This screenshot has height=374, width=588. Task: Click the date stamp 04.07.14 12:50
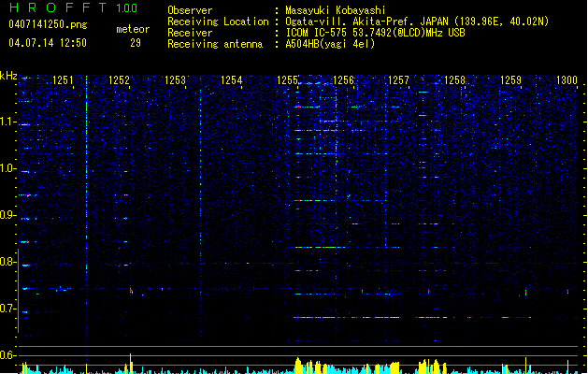[x=48, y=43]
